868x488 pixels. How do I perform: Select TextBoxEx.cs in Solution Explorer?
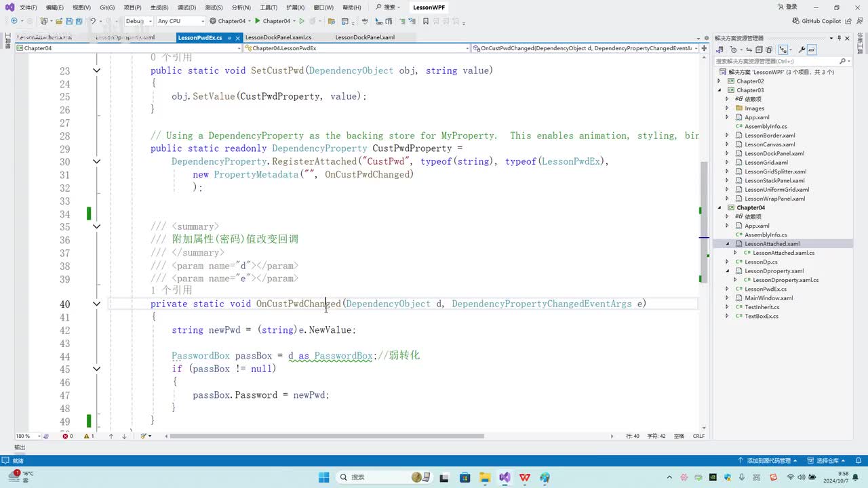pyautogui.click(x=761, y=316)
